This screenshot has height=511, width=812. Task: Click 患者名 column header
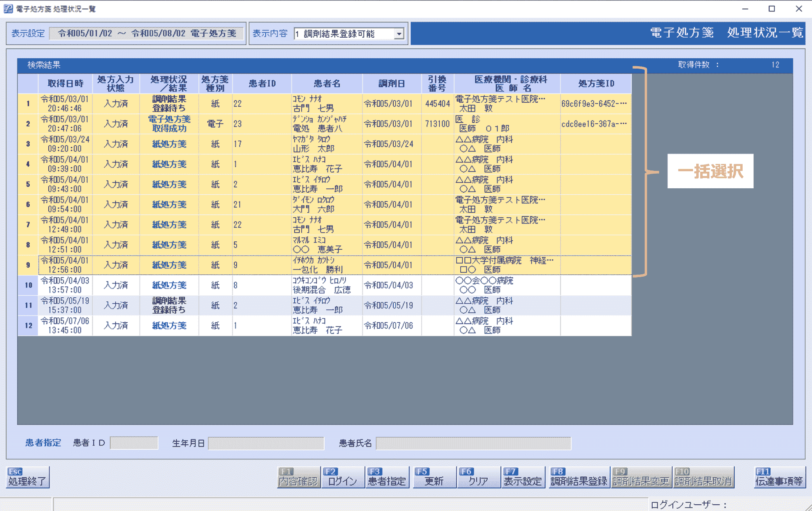coord(327,84)
